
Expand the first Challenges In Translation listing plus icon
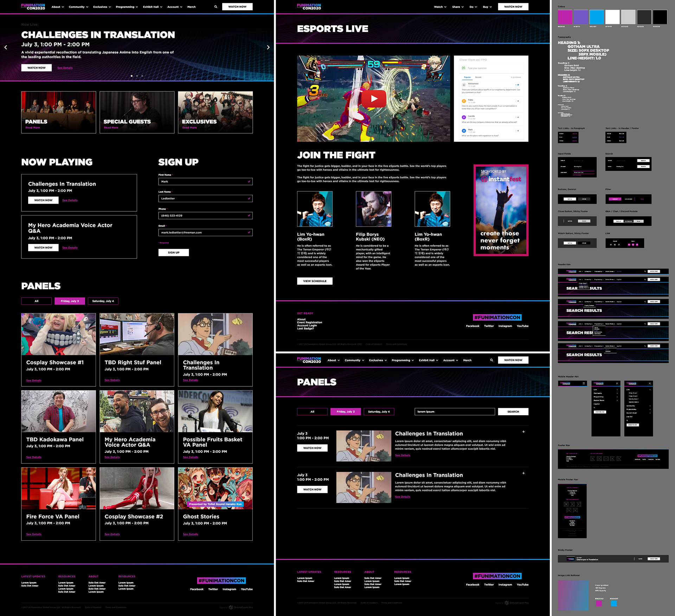pyautogui.click(x=523, y=432)
